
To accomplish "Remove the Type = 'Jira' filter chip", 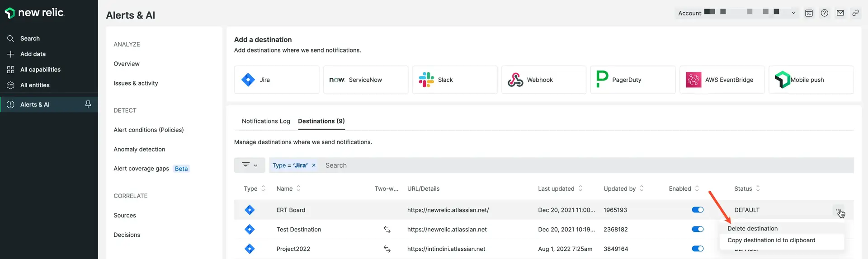I will (x=314, y=165).
